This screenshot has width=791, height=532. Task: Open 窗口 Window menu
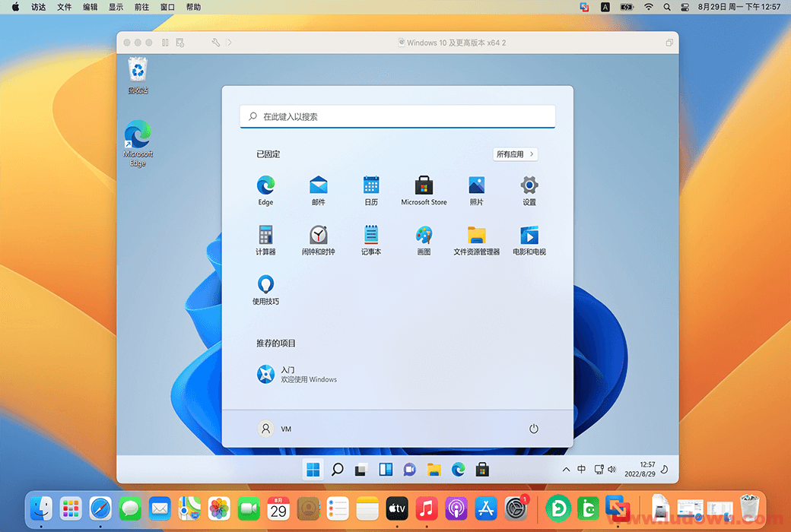coord(167,7)
